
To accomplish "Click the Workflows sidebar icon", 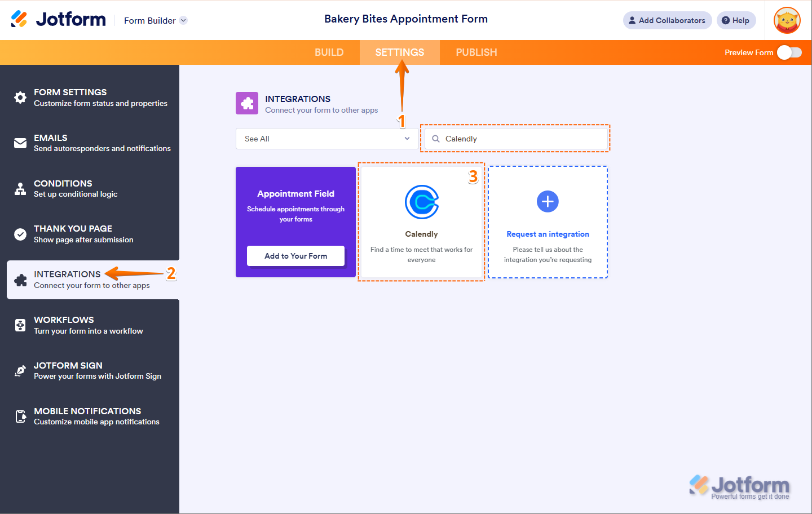I will coord(20,325).
